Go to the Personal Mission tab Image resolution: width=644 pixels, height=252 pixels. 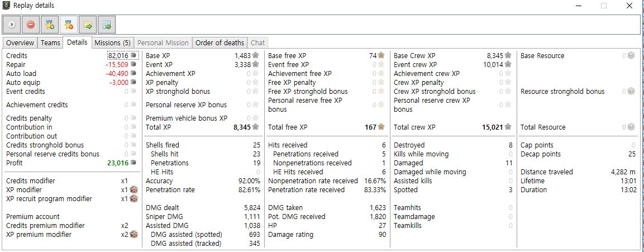(163, 42)
